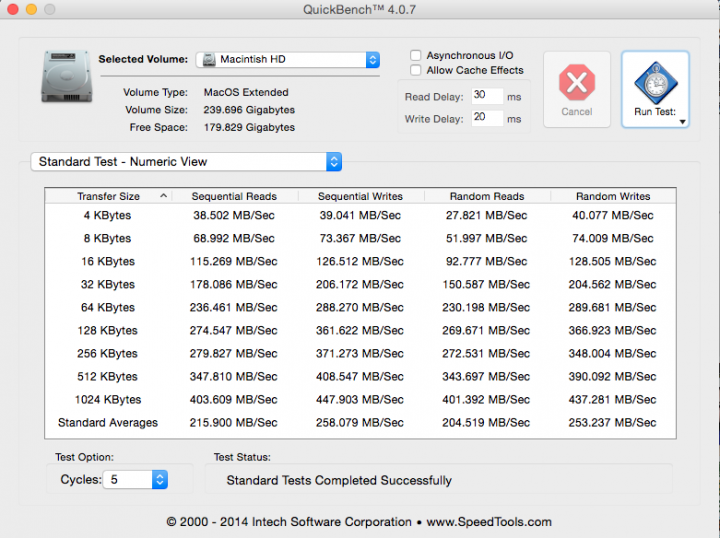Click the yellow minimize window button
The width and height of the screenshot is (720, 538).
(31, 9)
